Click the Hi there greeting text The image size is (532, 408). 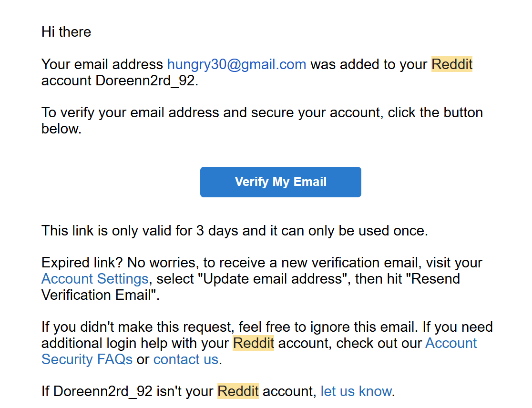pyautogui.click(x=66, y=32)
